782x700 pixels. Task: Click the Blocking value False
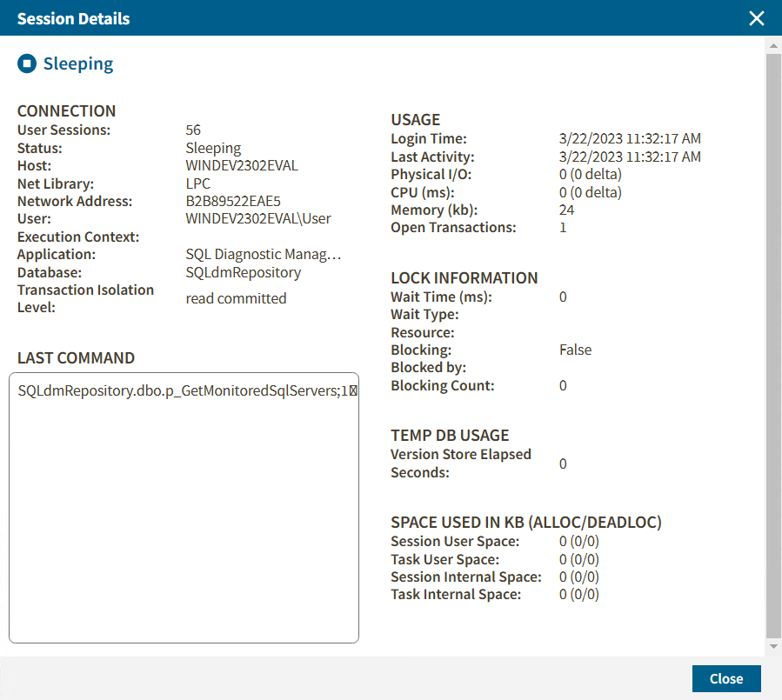(575, 350)
